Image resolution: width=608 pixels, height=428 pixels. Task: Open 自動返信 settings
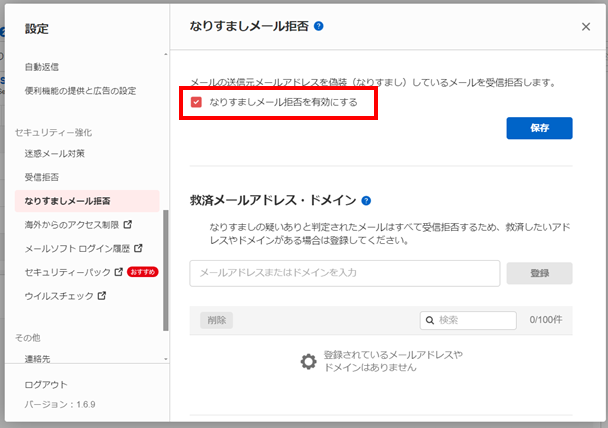coord(42,67)
